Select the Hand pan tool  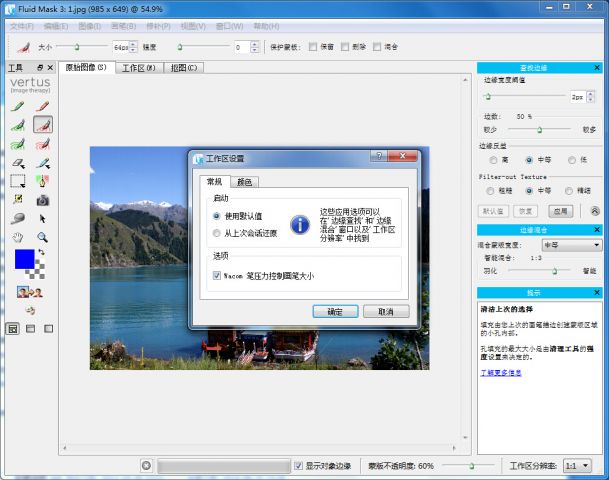pyautogui.click(x=17, y=237)
